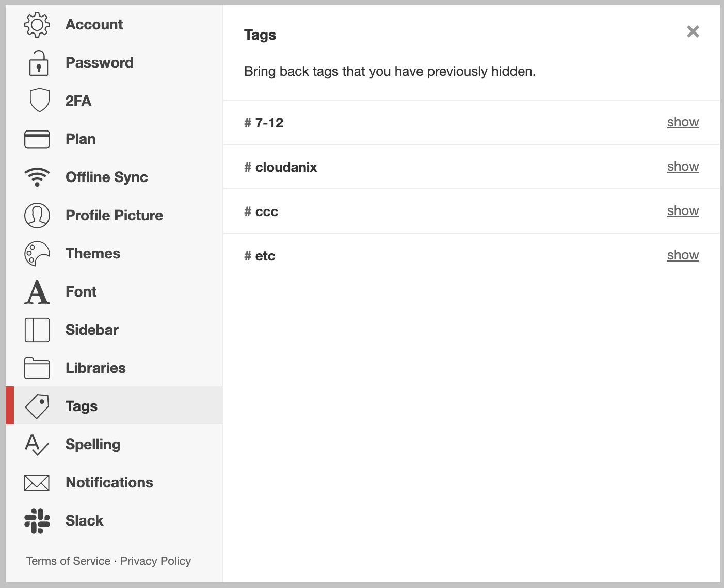Select the Tags menu label

click(x=82, y=406)
